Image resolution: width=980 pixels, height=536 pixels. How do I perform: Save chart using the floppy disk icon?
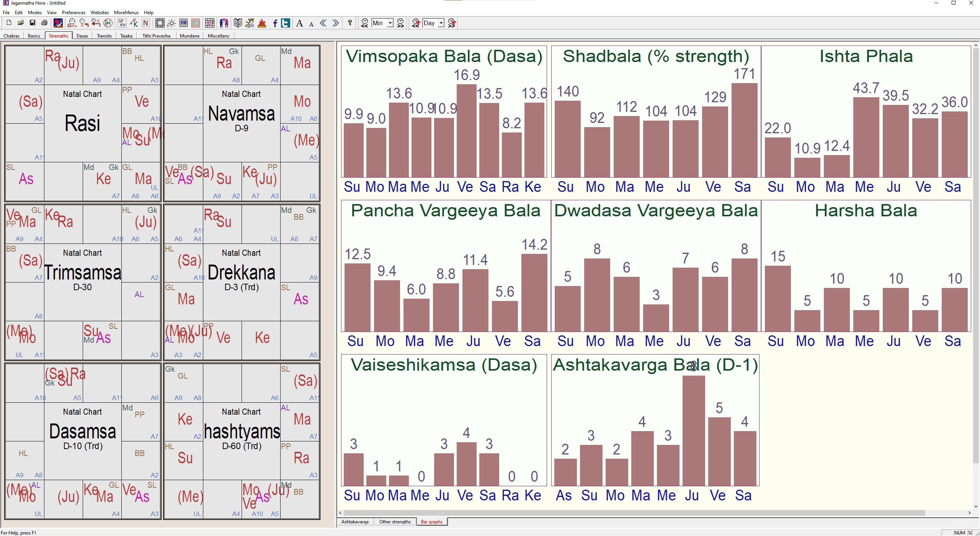(x=33, y=23)
